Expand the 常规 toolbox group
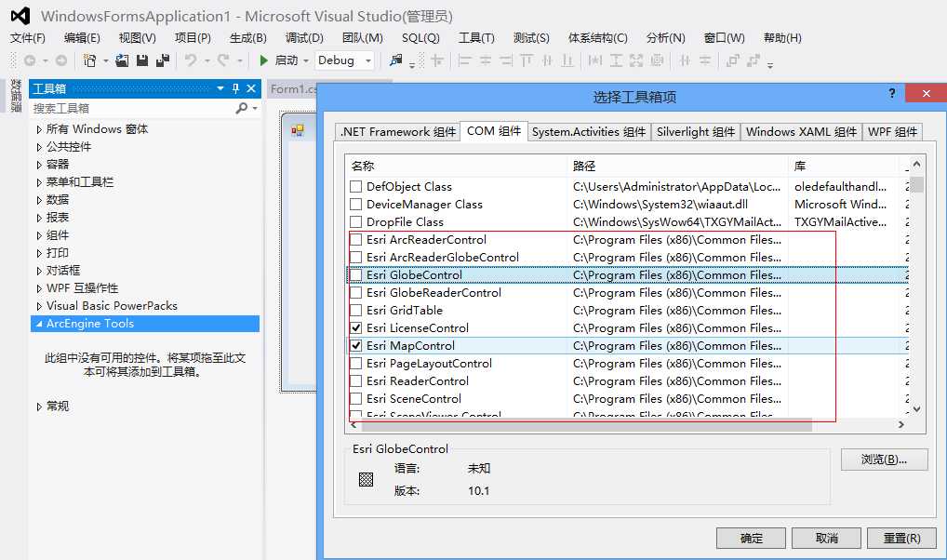Image resolution: width=947 pixels, height=560 pixels. pyautogui.click(x=39, y=407)
